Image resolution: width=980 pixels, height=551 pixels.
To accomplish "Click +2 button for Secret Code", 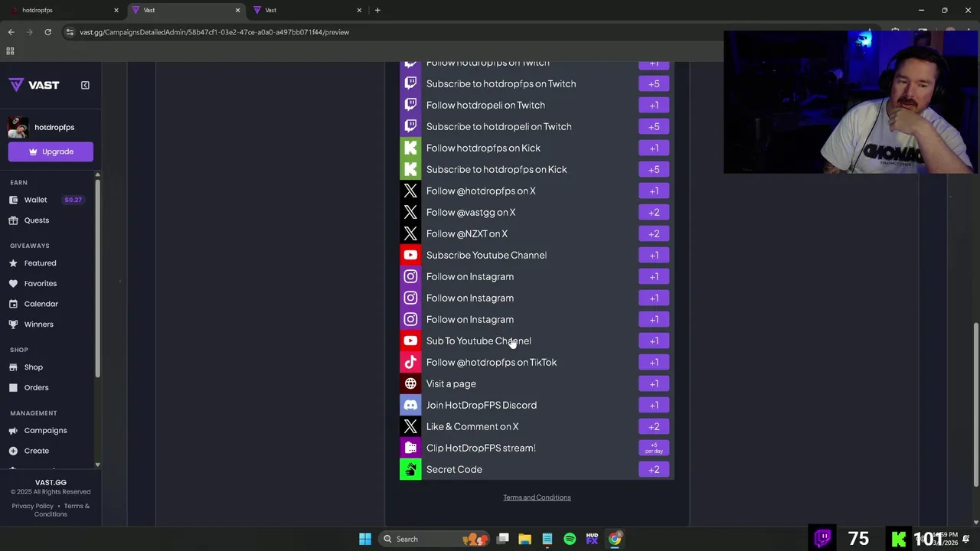I will 654,469.
